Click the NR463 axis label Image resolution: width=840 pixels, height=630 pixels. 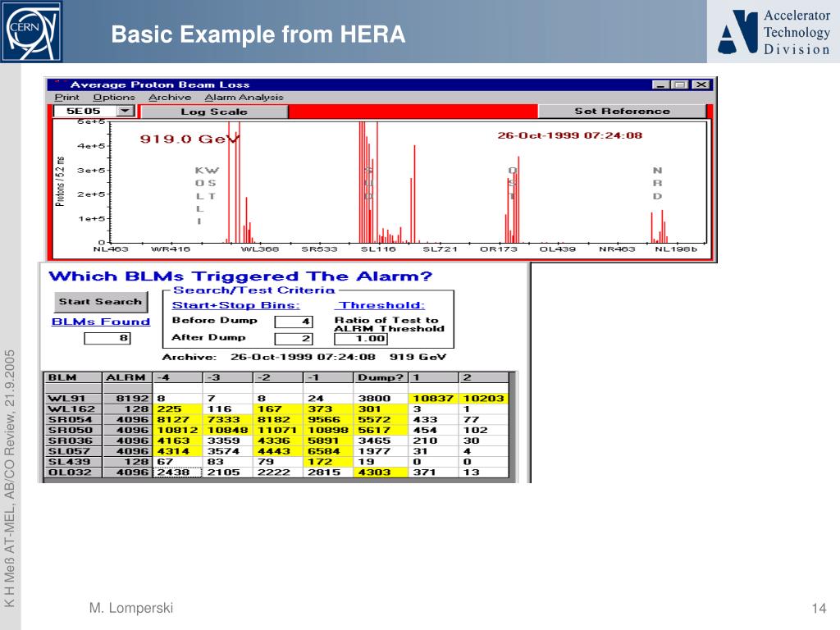pos(617,249)
